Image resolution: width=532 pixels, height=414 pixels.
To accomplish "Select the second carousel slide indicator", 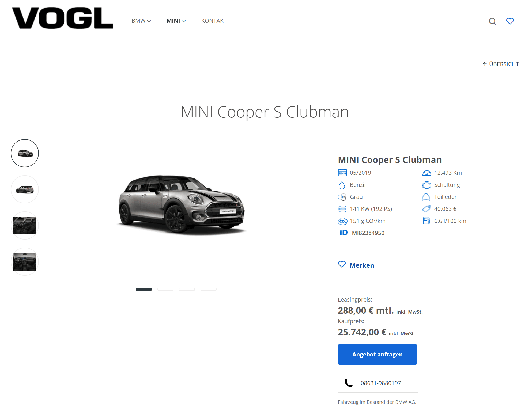I will (165, 289).
